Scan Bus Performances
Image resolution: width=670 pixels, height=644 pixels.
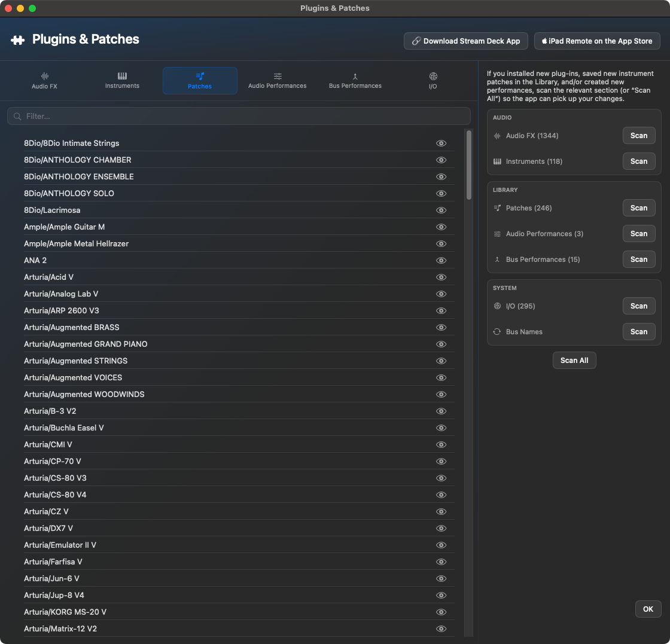tap(639, 260)
